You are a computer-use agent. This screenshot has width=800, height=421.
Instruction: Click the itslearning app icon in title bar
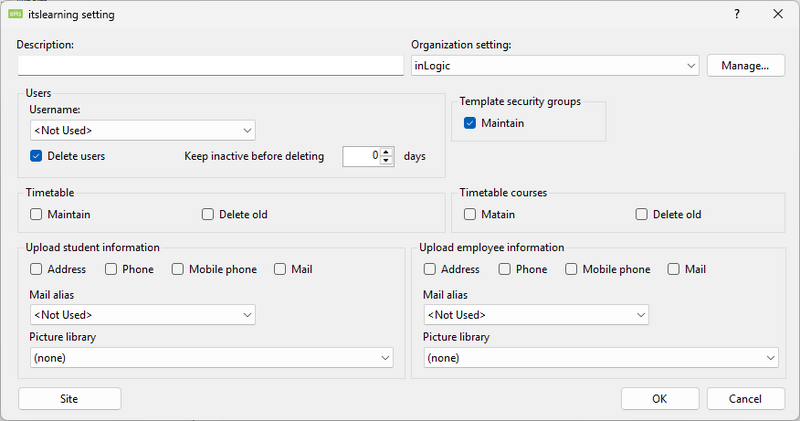point(13,14)
